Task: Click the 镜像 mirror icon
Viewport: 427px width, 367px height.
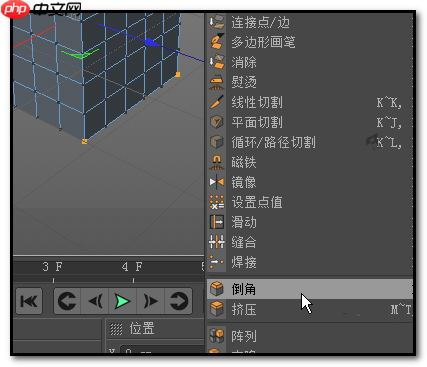Action: 217,182
